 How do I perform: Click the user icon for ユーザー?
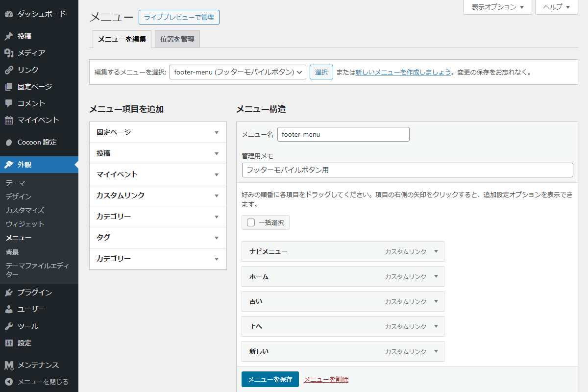coord(9,309)
